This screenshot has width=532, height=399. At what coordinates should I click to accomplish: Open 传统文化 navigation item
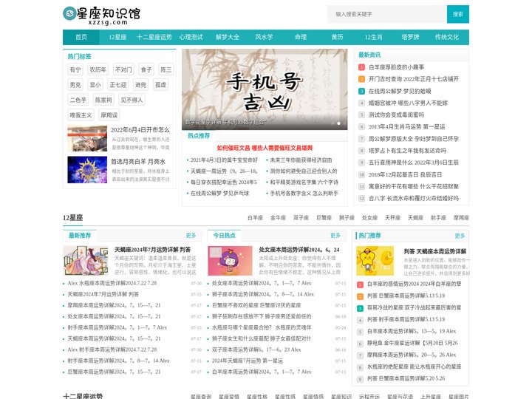[447, 38]
